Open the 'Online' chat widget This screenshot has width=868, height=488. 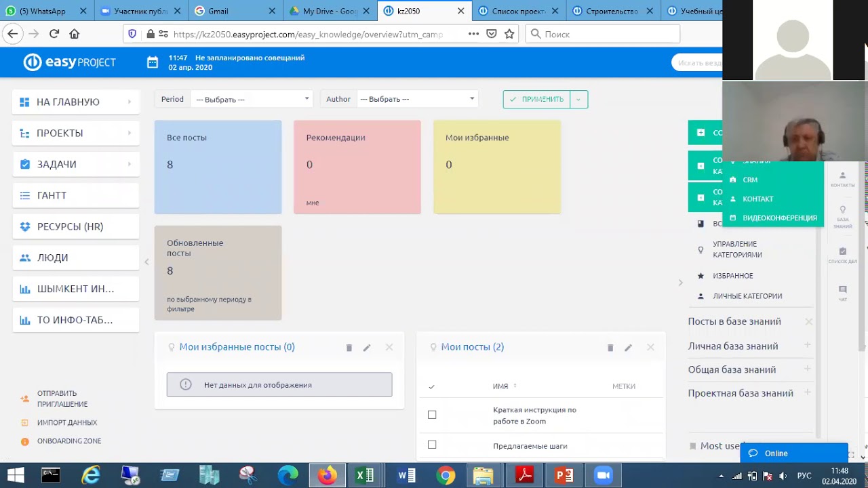(x=794, y=453)
